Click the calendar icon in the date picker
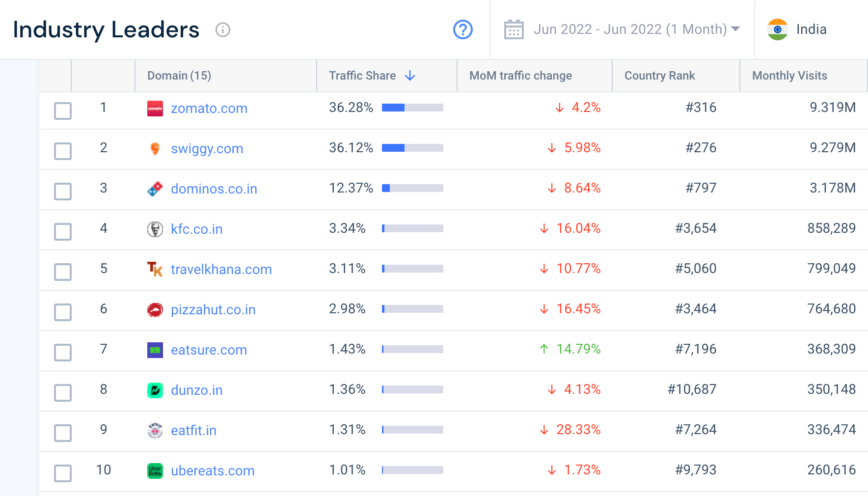 (514, 29)
